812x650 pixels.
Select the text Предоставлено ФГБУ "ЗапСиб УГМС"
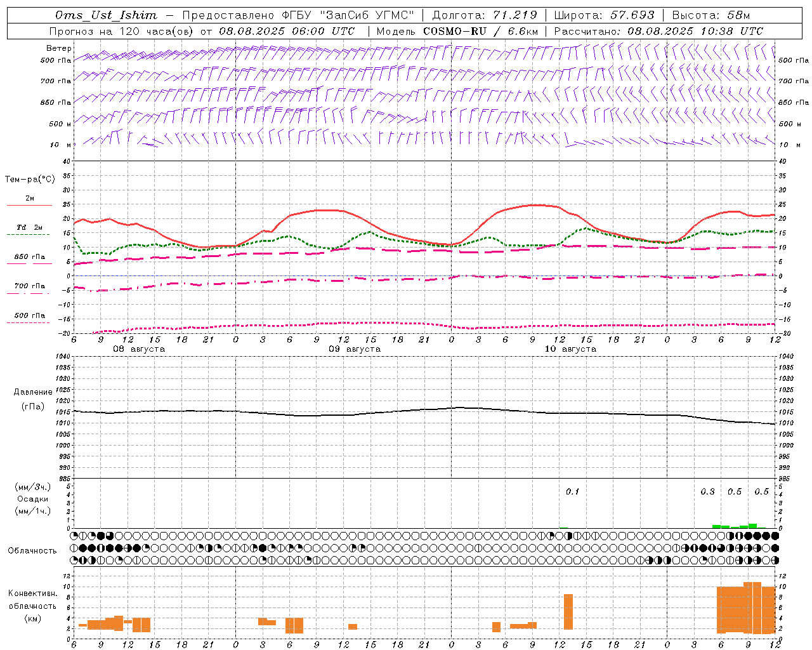(x=298, y=15)
